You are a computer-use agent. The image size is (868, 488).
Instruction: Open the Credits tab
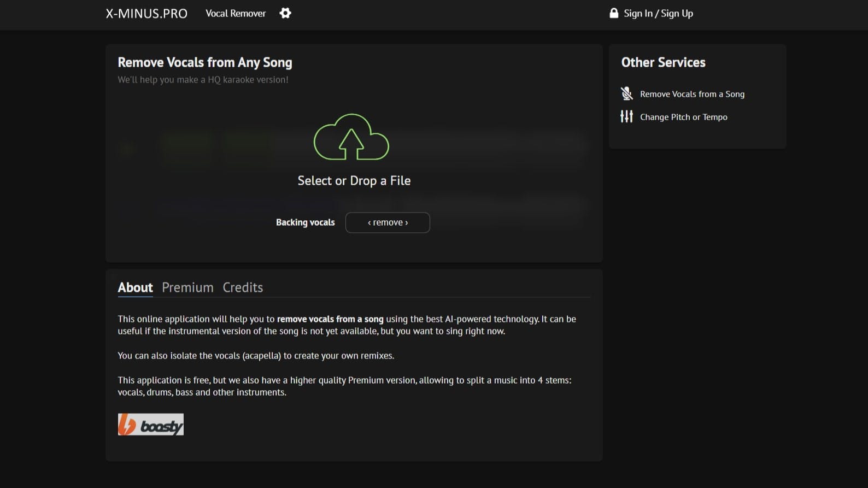tap(243, 287)
